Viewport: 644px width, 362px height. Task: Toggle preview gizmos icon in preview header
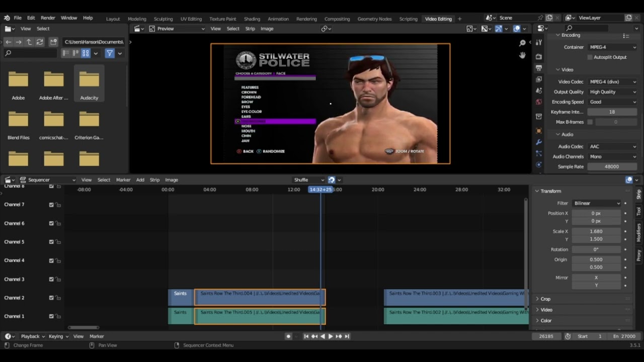499,29
